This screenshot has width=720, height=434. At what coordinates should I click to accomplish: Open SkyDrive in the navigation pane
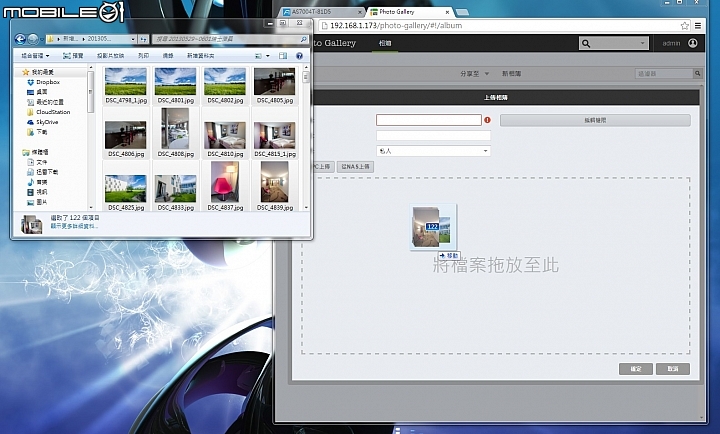43,122
